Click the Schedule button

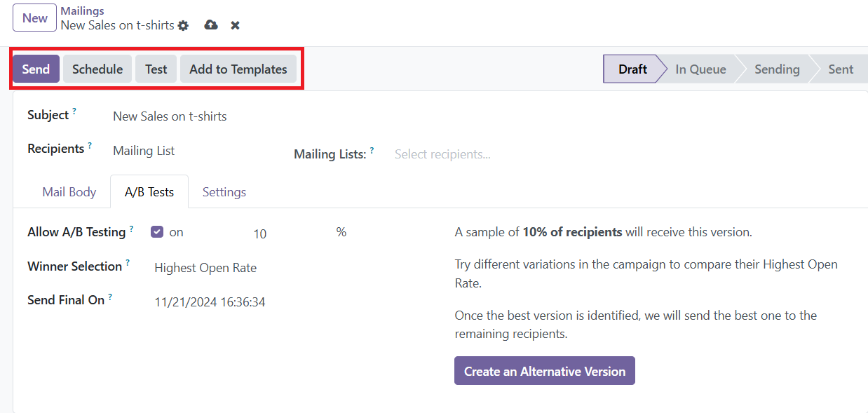[97, 69]
